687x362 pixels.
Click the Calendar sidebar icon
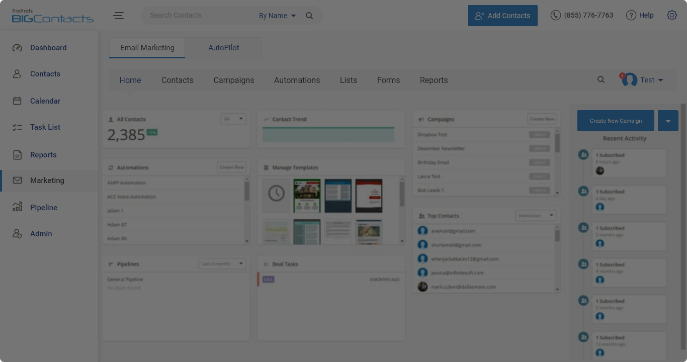(x=17, y=101)
